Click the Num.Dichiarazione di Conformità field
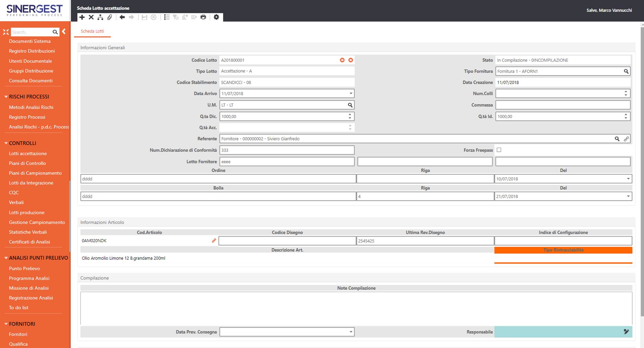This screenshot has width=644, height=348. tap(287, 150)
